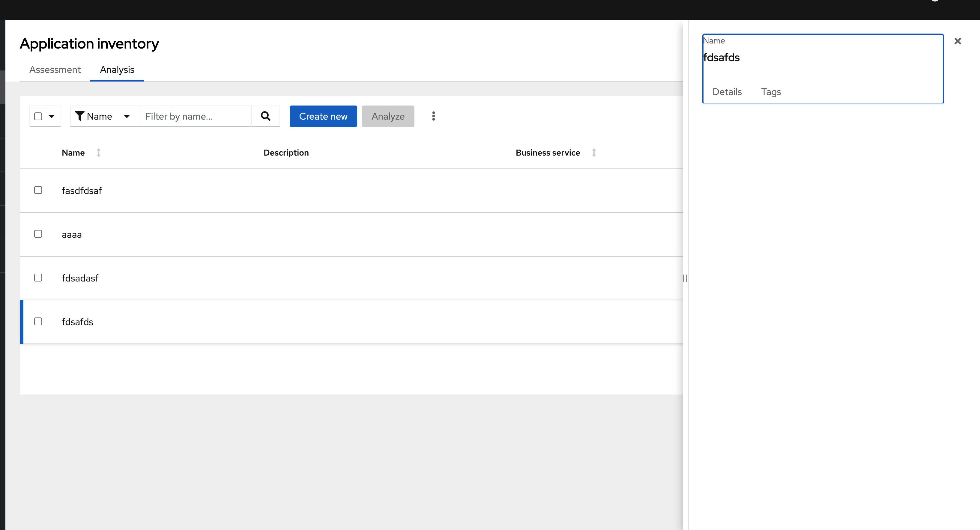The width and height of the screenshot is (980, 530).
Task: Select the Details tab in the drawer
Action: (x=727, y=92)
